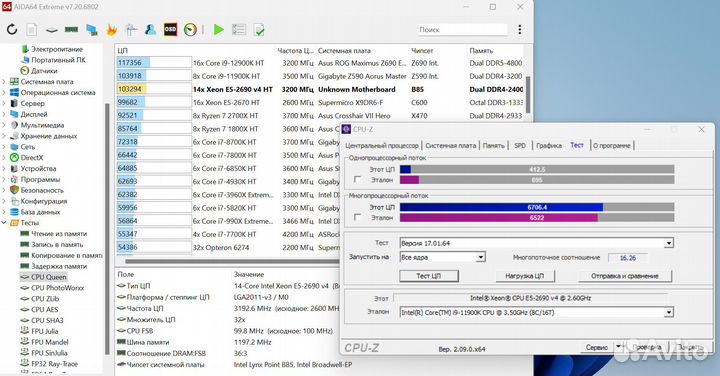720x376 pixels.
Task: Click the 6706.4 multi-thread score bar
Action: [537, 208]
